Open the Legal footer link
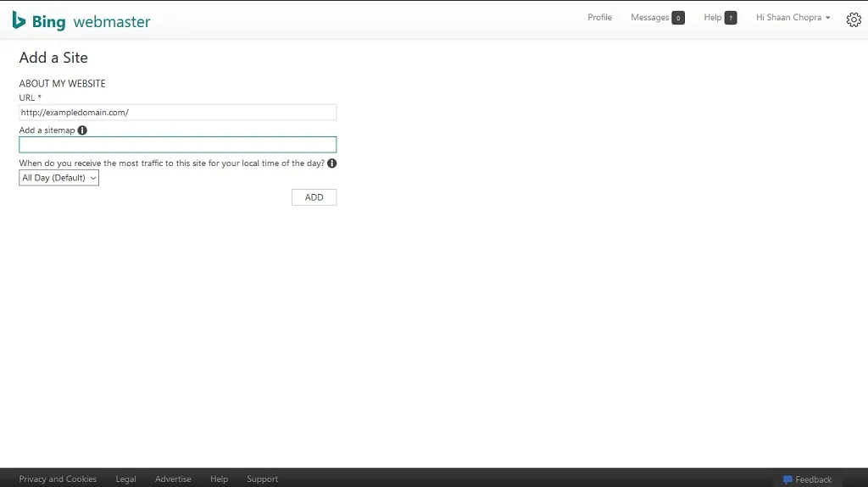This screenshot has height=487, width=868. (x=125, y=479)
